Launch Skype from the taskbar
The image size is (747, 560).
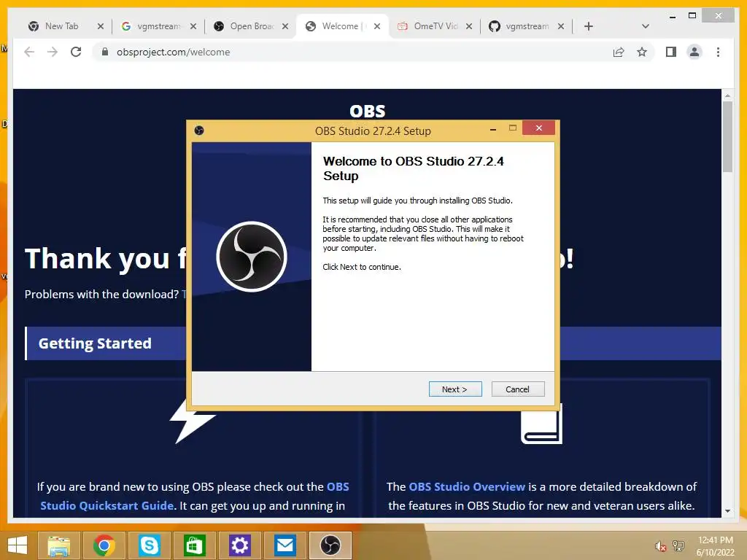(x=150, y=545)
